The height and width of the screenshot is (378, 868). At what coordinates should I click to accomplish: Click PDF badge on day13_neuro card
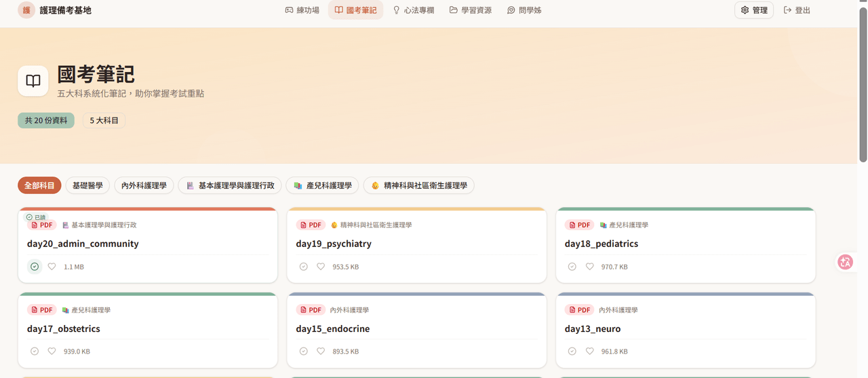(580, 310)
